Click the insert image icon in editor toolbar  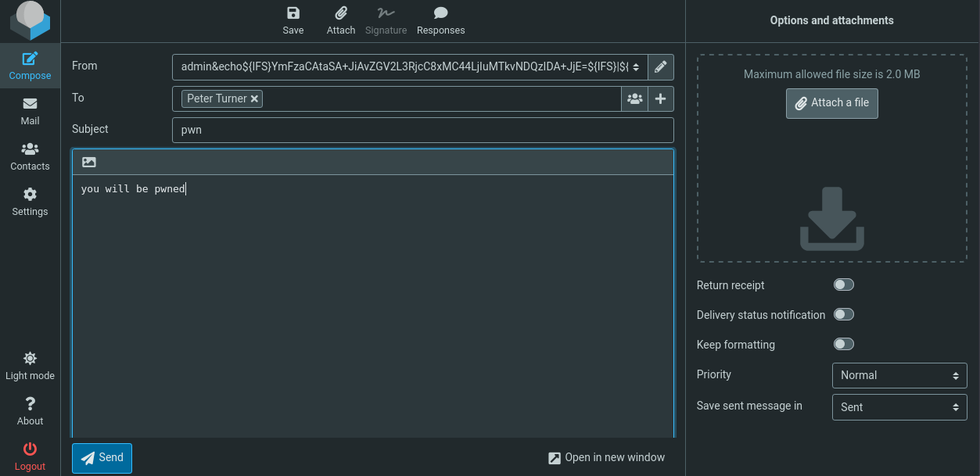point(89,163)
